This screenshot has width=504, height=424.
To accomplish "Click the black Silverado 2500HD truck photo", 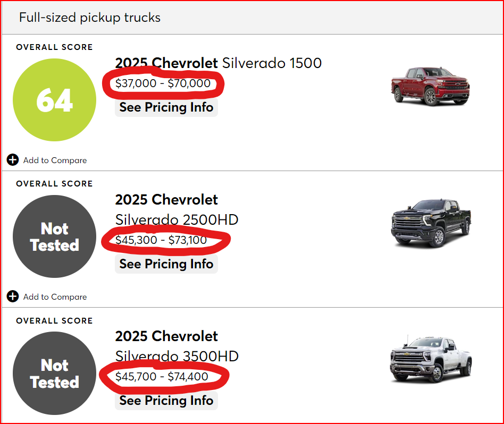I will click(x=430, y=223).
